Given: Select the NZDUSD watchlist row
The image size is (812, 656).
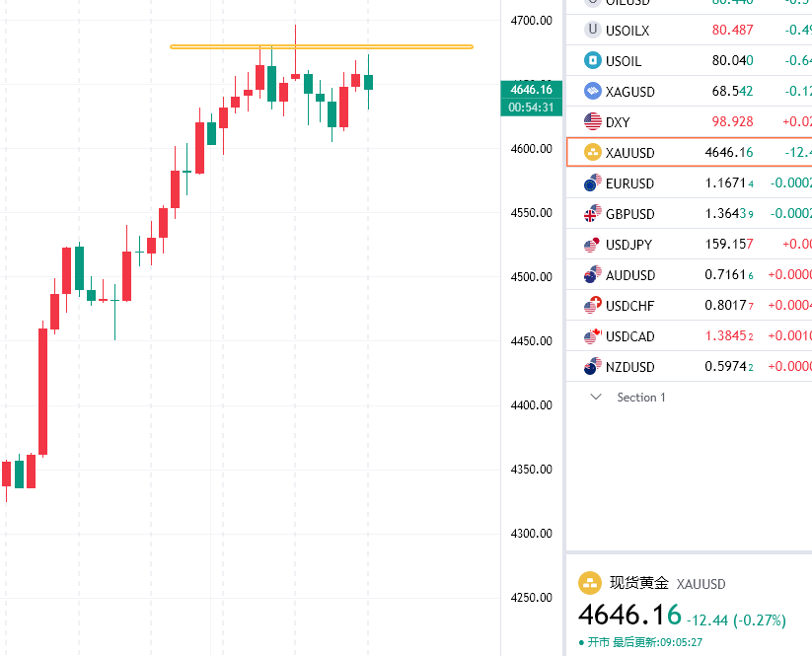Looking at the screenshot, I should 690,366.
